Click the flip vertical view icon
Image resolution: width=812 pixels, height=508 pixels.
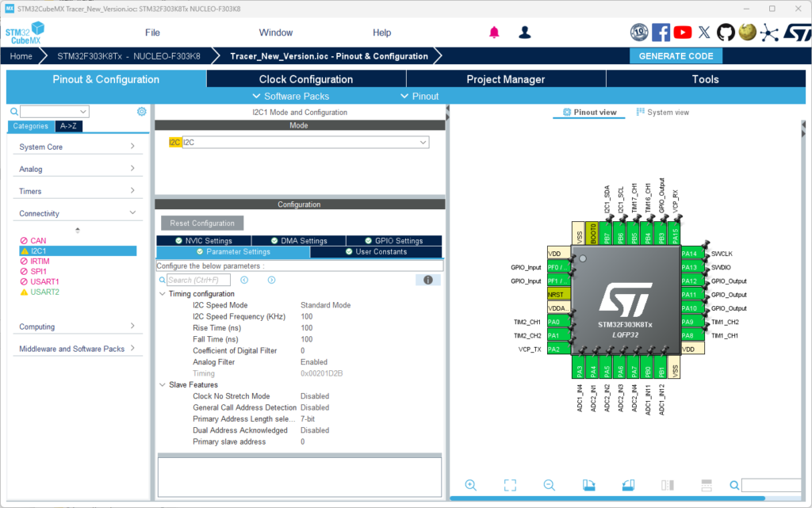(x=707, y=485)
